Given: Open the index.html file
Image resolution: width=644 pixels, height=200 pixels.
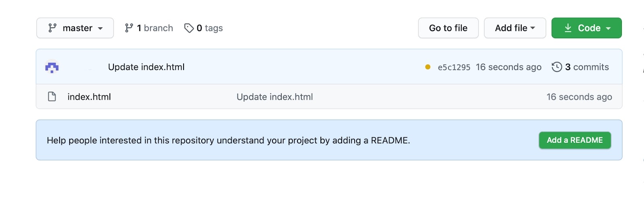Looking at the screenshot, I should 89,97.
